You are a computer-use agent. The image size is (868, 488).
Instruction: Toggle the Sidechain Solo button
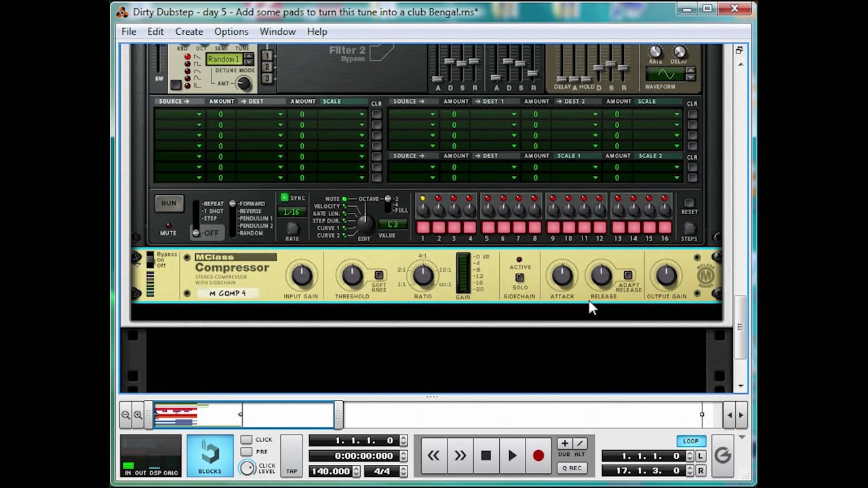coord(519,278)
